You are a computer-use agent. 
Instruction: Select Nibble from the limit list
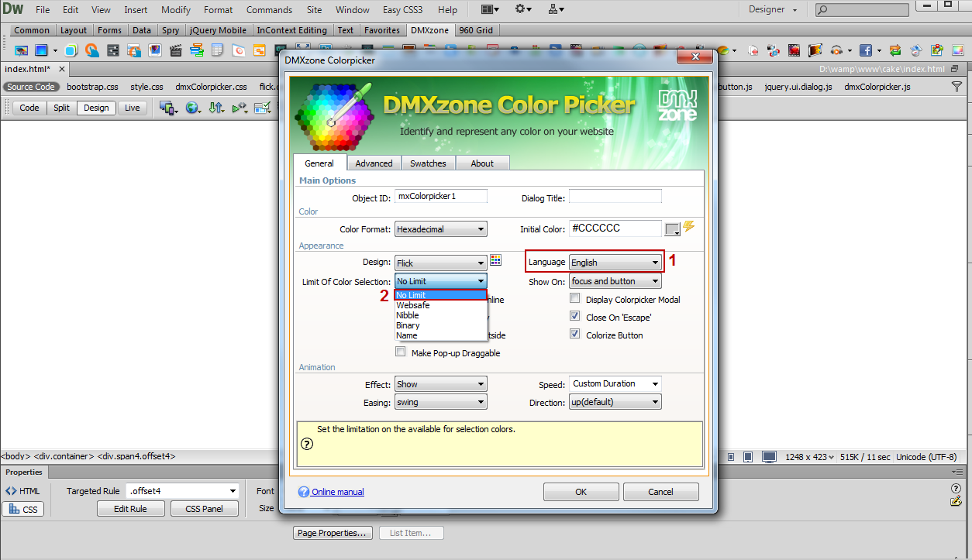(440, 315)
